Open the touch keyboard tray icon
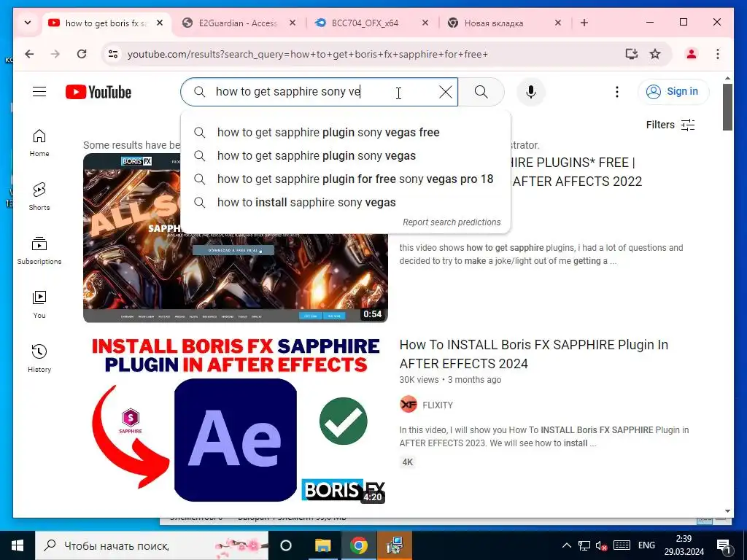 point(622,545)
